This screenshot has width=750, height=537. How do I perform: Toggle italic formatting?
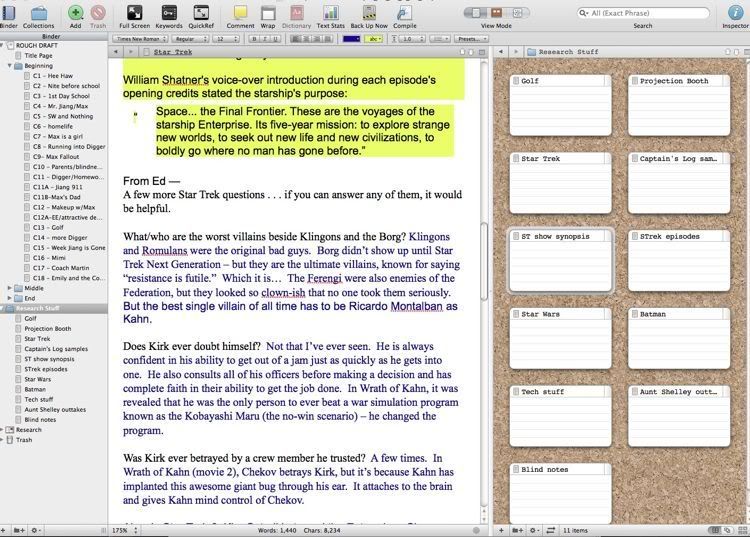[265, 39]
